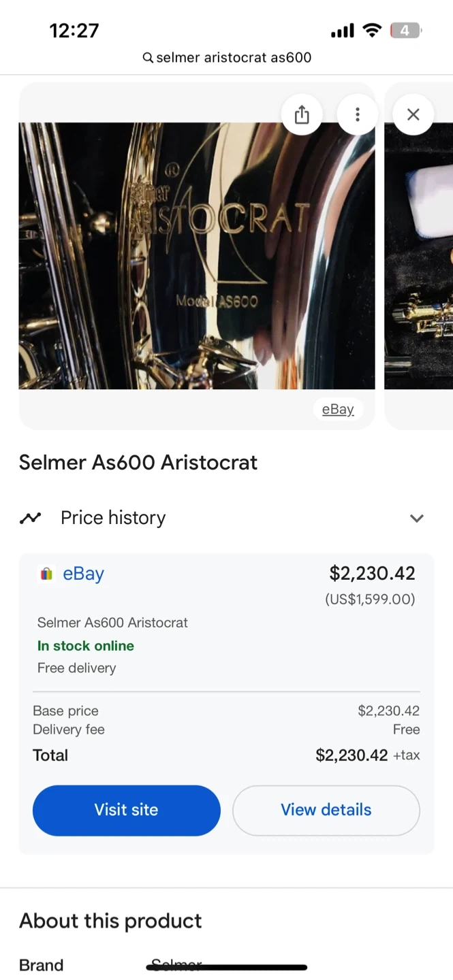Image resolution: width=453 pixels, height=980 pixels.
Task: Tap the price history trend icon
Action: pos(30,518)
